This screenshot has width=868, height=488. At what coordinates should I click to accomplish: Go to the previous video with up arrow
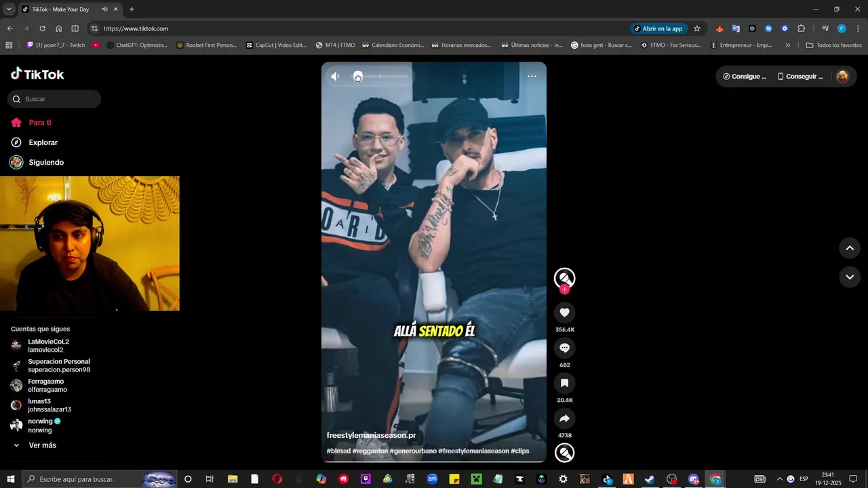[850, 248]
